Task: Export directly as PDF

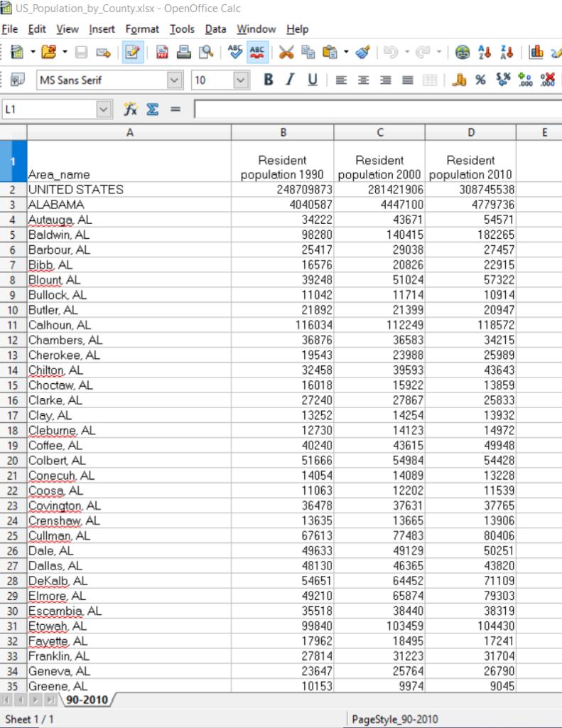Action: (x=161, y=51)
